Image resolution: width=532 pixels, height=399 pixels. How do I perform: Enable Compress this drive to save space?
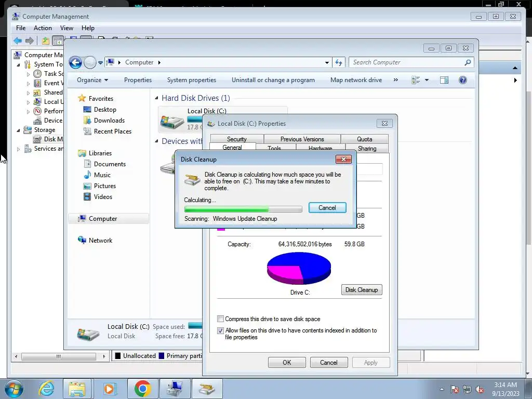click(x=220, y=319)
